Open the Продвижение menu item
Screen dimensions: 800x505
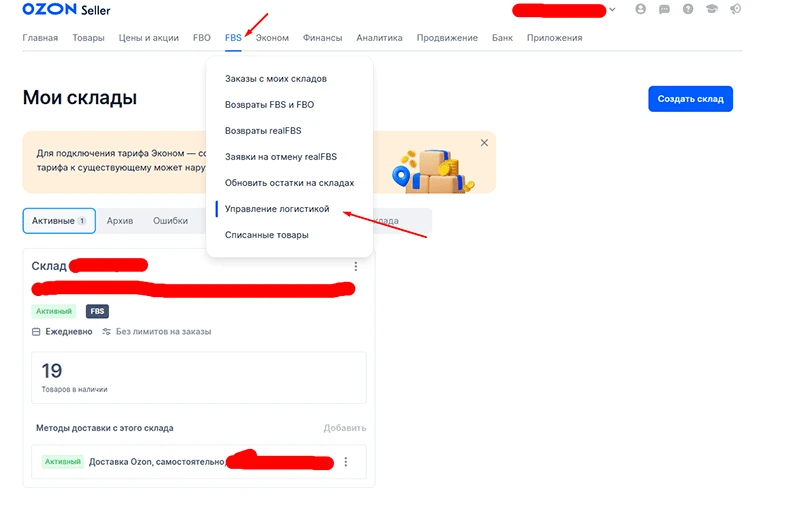[447, 38]
